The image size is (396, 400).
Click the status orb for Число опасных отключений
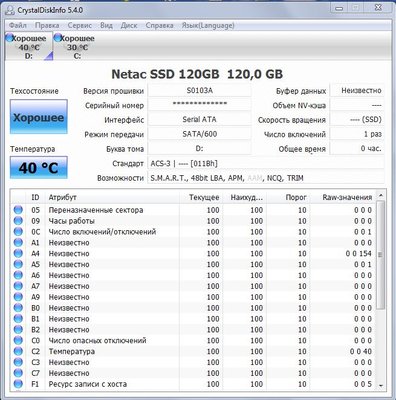pyautogui.click(x=18, y=340)
